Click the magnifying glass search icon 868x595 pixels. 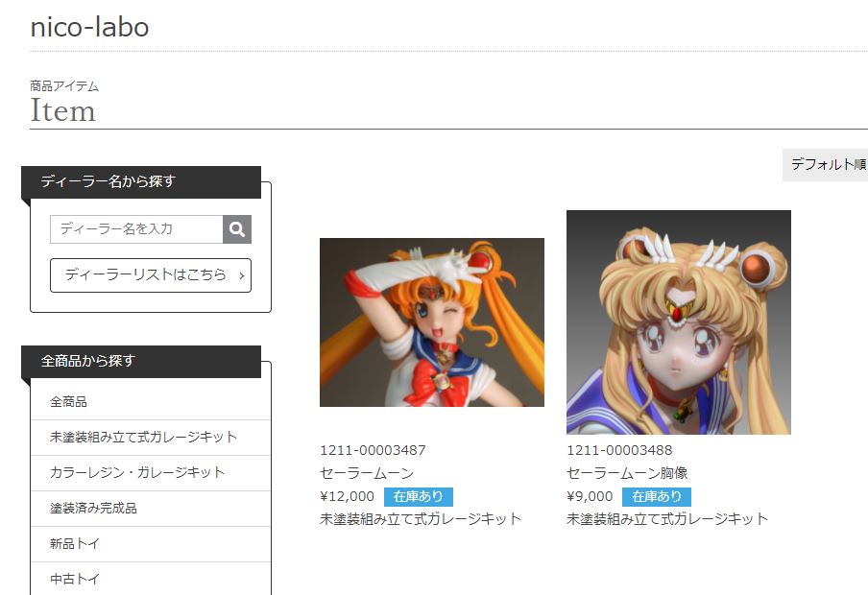pyautogui.click(x=237, y=229)
